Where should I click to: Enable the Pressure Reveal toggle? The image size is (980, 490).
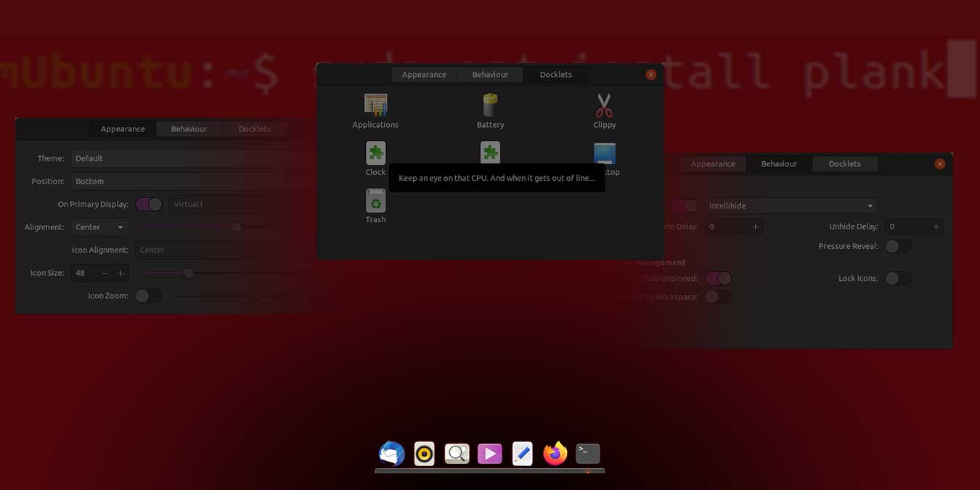click(898, 246)
